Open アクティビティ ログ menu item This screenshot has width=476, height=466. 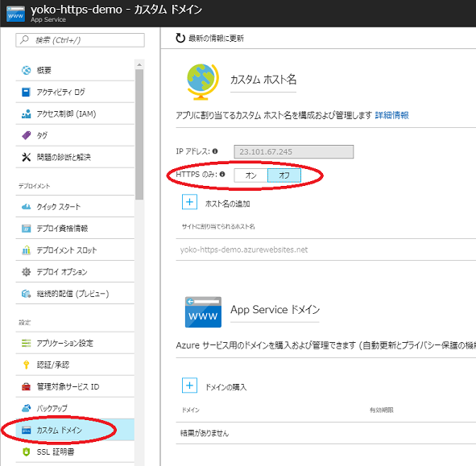coord(75,92)
